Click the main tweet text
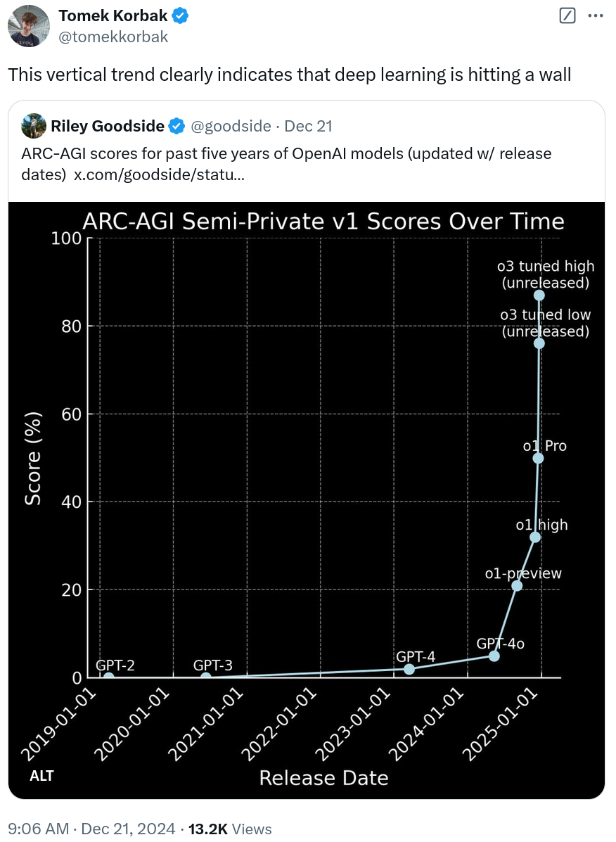 [x=289, y=75]
